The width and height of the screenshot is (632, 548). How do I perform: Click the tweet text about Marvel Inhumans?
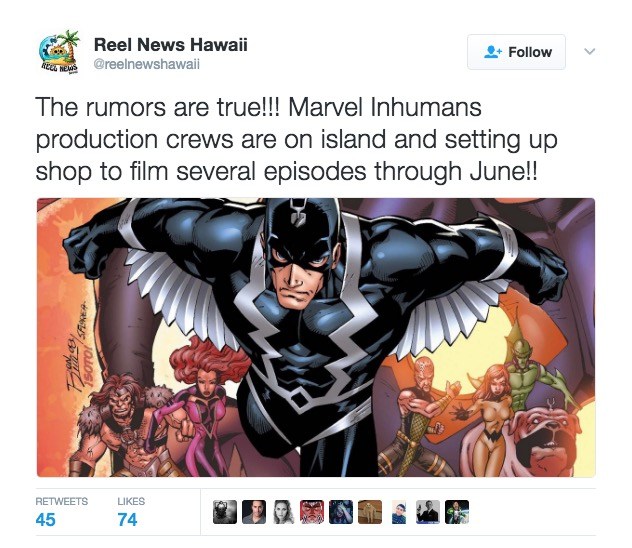coord(296,139)
